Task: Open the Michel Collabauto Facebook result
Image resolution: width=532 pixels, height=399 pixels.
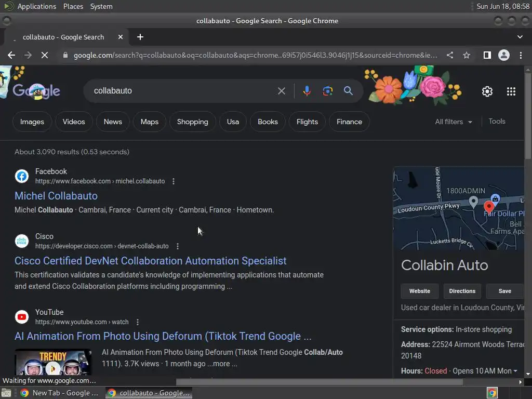Action: 56,196
